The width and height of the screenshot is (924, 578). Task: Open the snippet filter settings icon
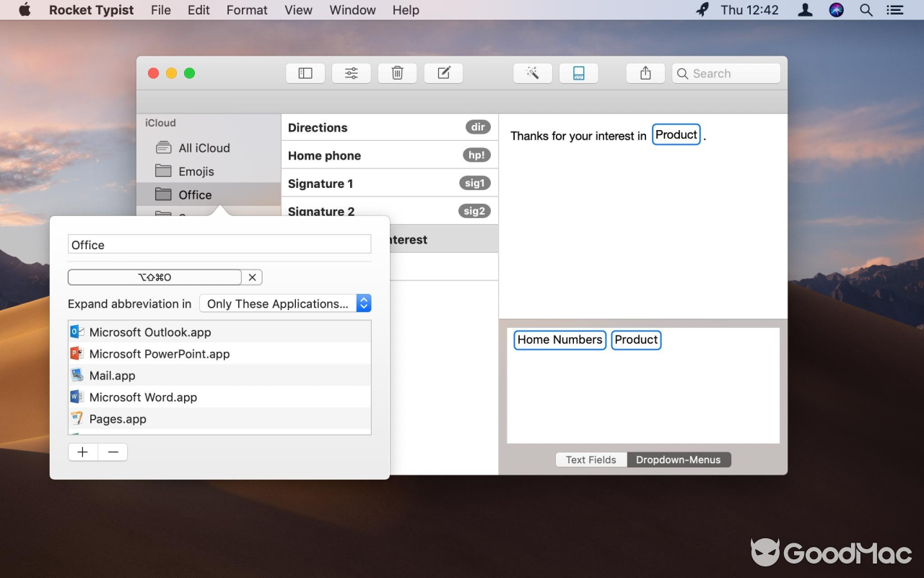tap(351, 72)
